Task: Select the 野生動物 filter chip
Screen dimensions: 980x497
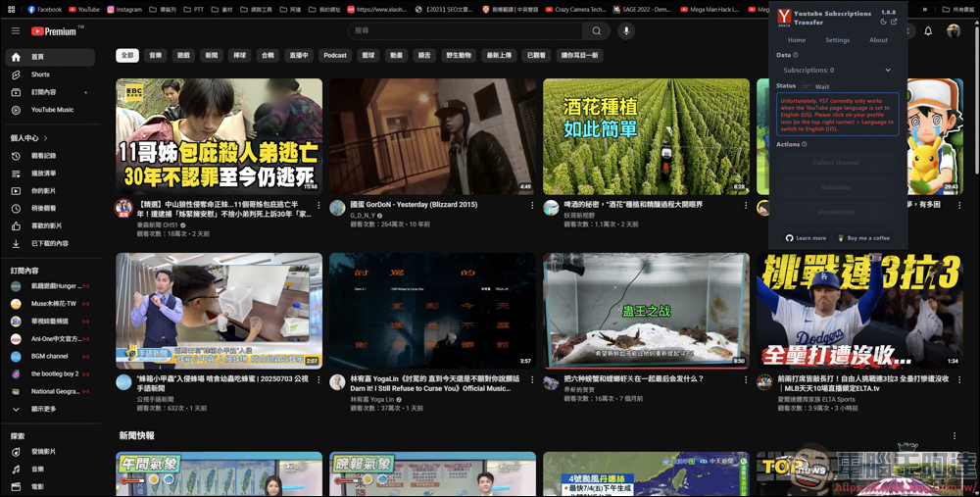Action: pos(459,55)
